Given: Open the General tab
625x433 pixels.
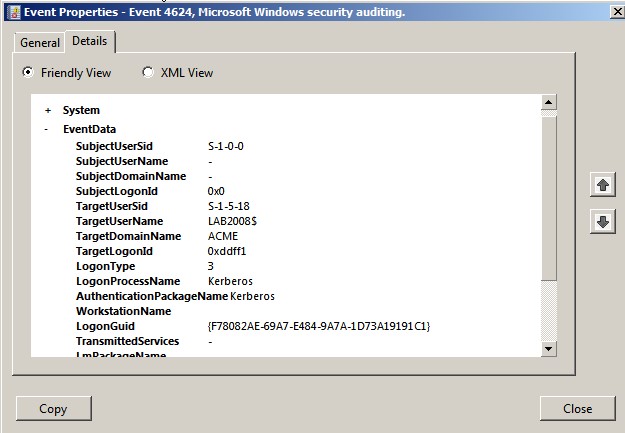Looking at the screenshot, I should point(40,43).
